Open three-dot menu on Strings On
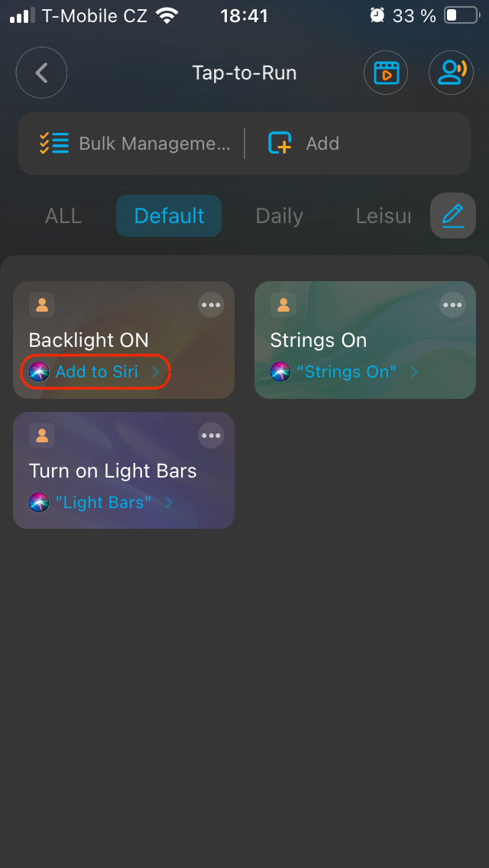489x868 pixels. coord(452,306)
